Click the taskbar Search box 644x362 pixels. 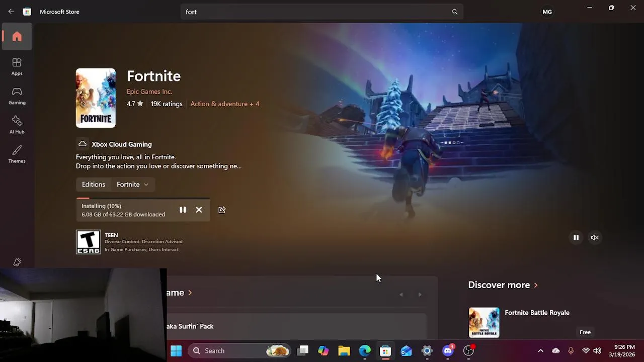[x=239, y=350]
